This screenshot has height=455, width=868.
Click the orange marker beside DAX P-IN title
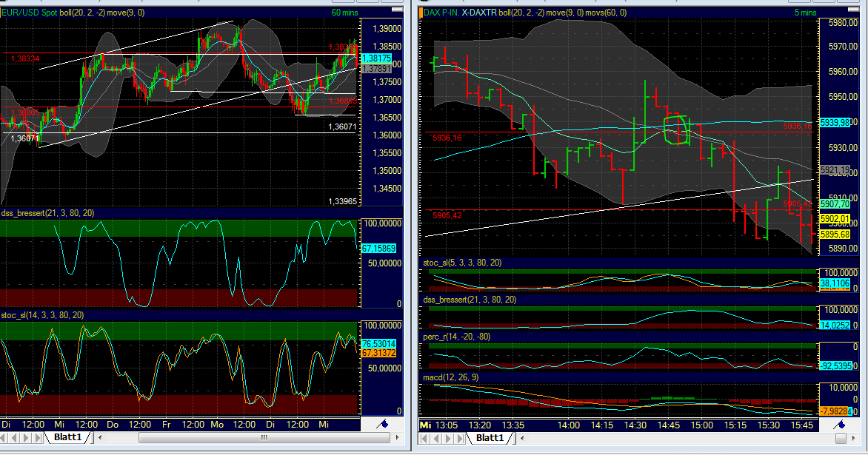(x=421, y=13)
